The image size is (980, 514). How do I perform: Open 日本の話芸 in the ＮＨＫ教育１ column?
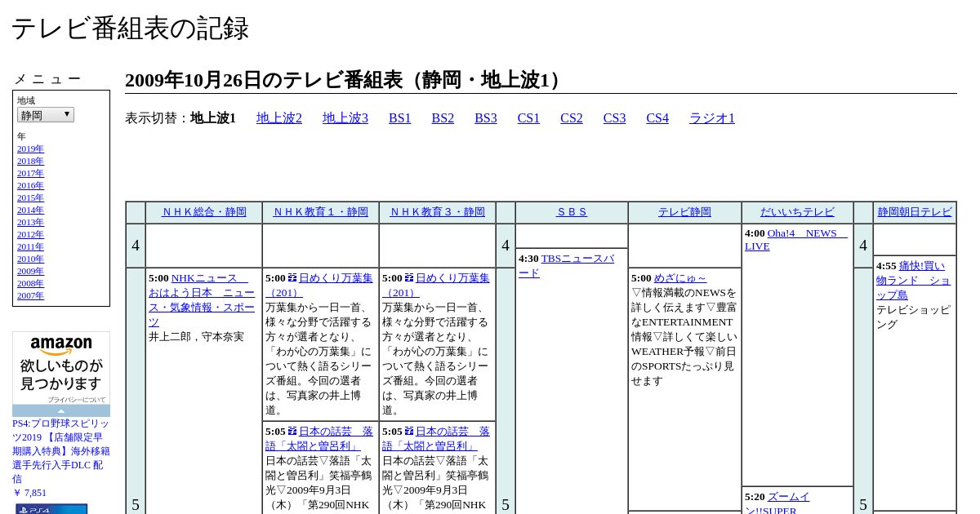319,439
